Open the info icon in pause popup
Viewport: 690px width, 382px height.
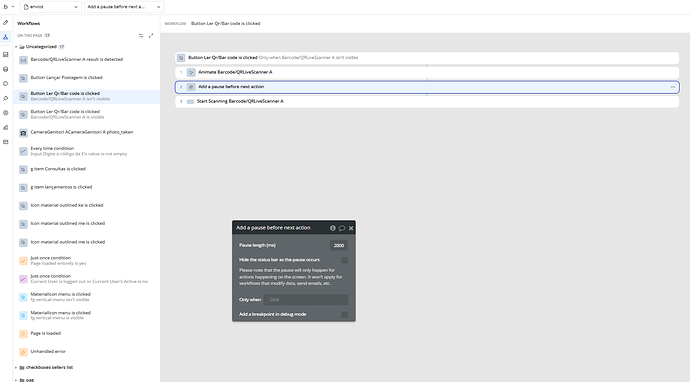coord(333,228)
